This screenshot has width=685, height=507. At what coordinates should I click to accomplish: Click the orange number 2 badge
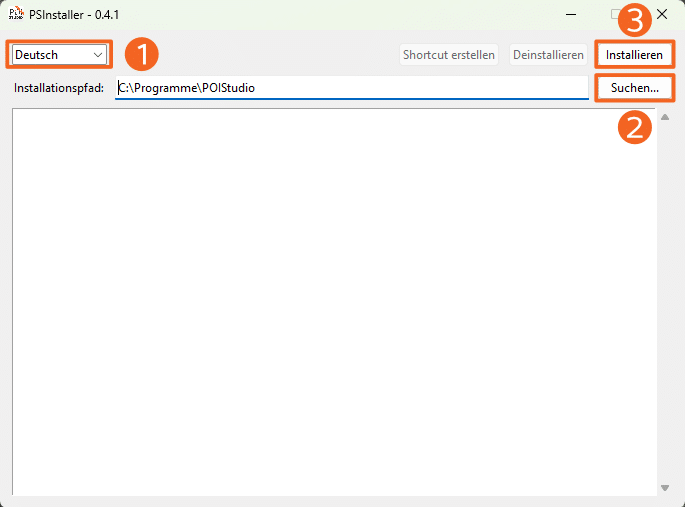pyautogui.click(x=633, y=125)
